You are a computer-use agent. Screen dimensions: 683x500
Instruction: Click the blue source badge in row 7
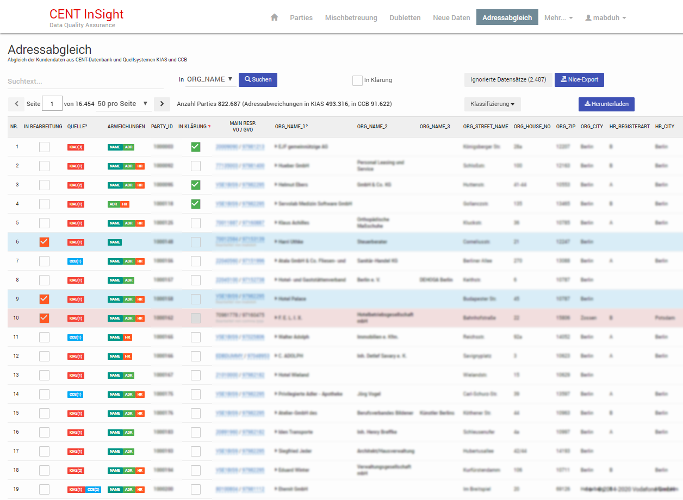pyautogui.click(x=75, y=260)
